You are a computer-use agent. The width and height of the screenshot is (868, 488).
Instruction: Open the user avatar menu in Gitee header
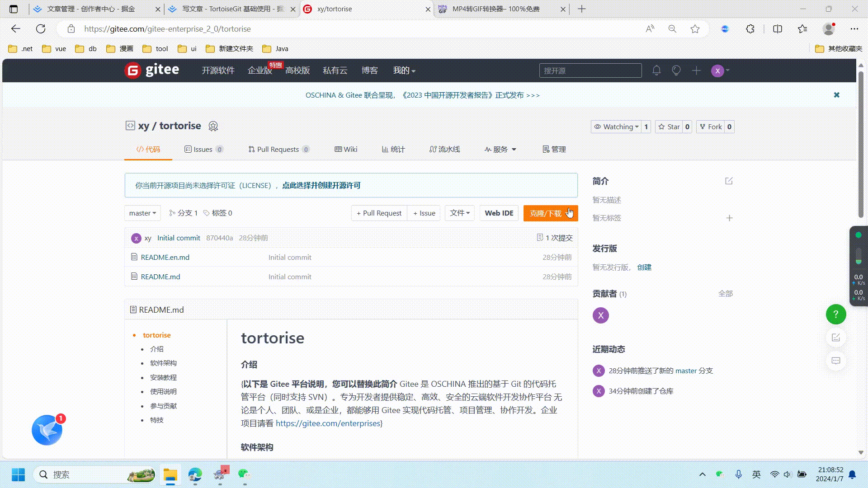720,70
